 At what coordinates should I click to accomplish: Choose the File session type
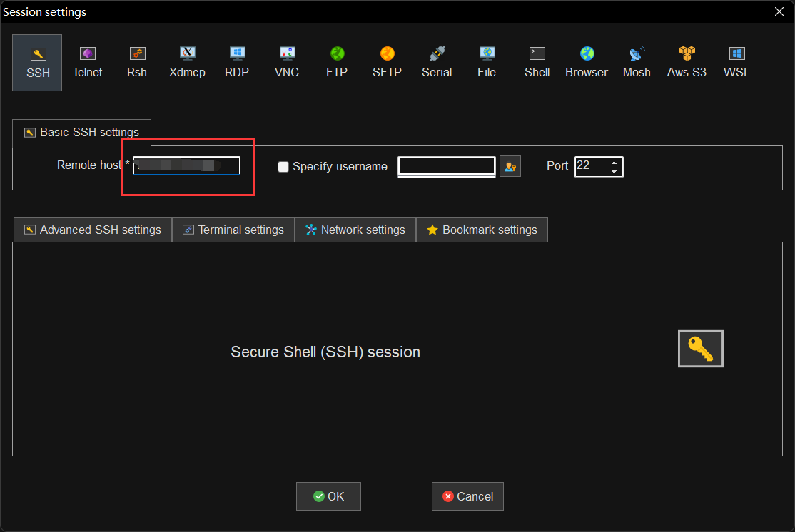[487, 63]
